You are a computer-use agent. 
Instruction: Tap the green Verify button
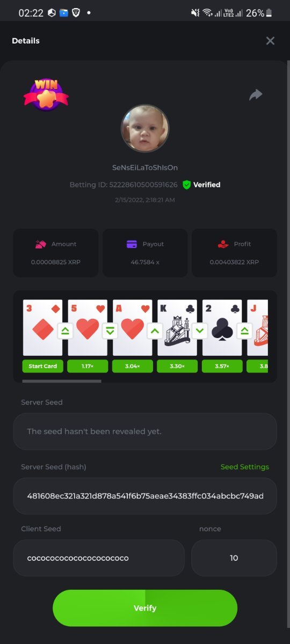pyautogui.click(x=145, y=608)
